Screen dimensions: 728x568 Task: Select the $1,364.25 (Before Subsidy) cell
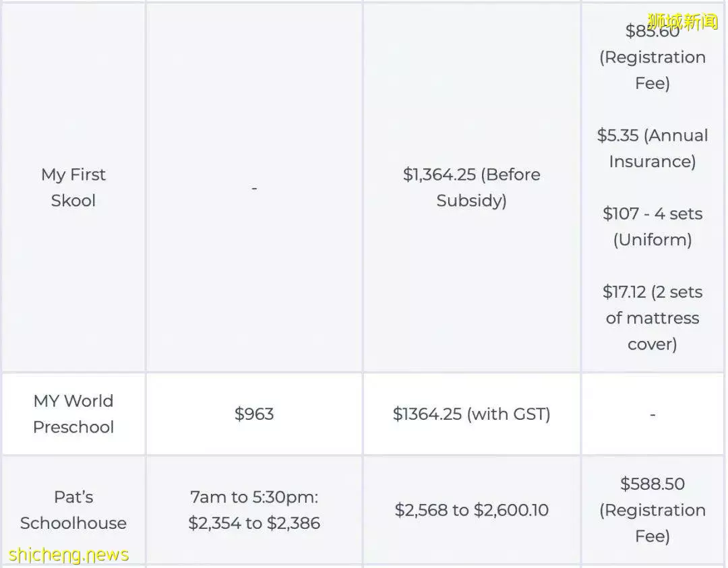click(x=471, y=187)
